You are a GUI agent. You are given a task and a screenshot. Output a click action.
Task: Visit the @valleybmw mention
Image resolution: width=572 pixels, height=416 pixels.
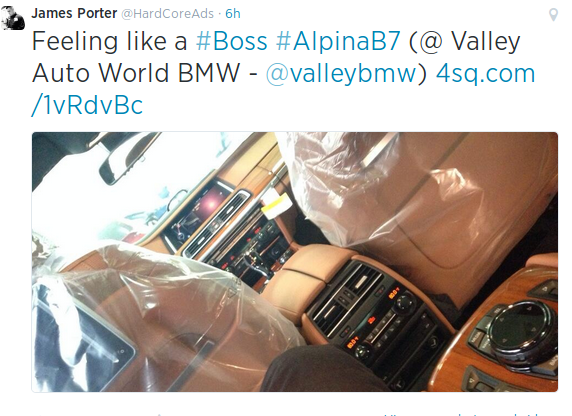pyautogui.click(x=346, y=73)
